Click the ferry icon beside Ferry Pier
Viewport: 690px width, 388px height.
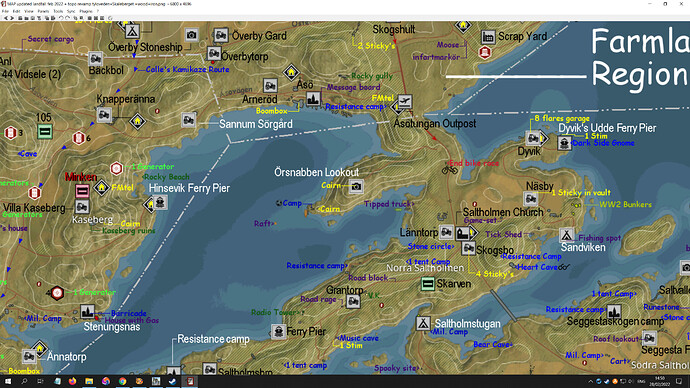point(278,331)
